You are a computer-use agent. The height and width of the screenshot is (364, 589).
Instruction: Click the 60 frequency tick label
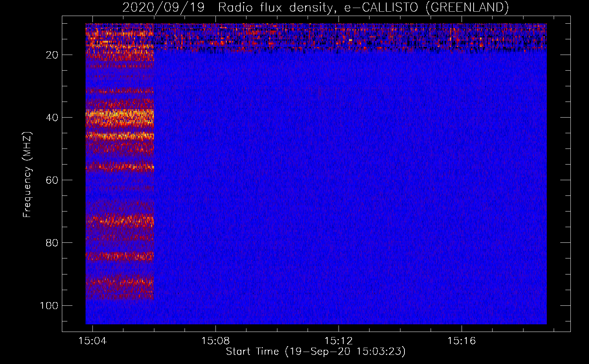pos(52,180)
